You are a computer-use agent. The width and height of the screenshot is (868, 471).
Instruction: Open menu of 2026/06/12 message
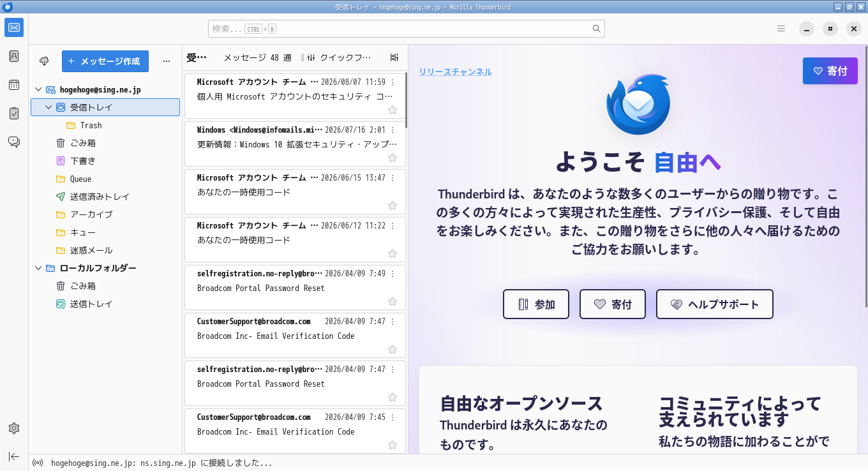click(393, 226)
